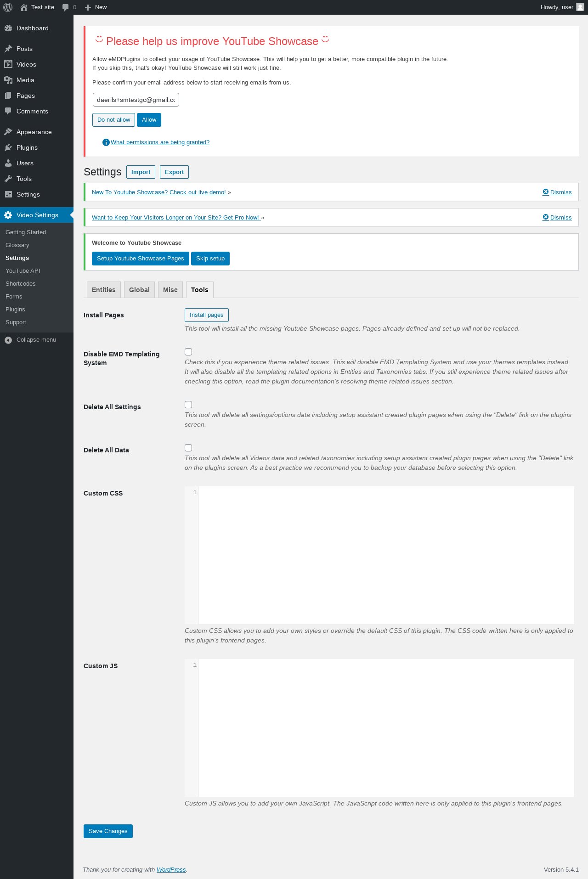Click the Save Changes button
Image resolution: width=588 pixels, height=879 pixels.
[x=108, y=831]
